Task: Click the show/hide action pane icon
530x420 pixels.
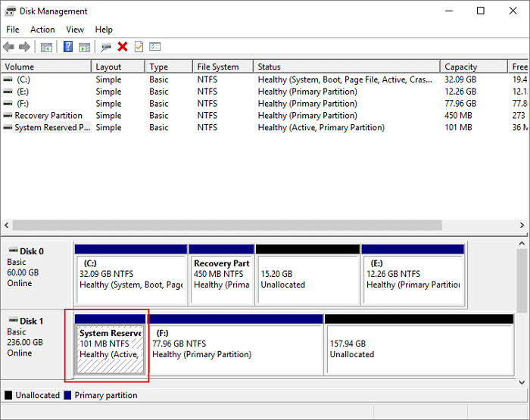Action: coord(84,47)
